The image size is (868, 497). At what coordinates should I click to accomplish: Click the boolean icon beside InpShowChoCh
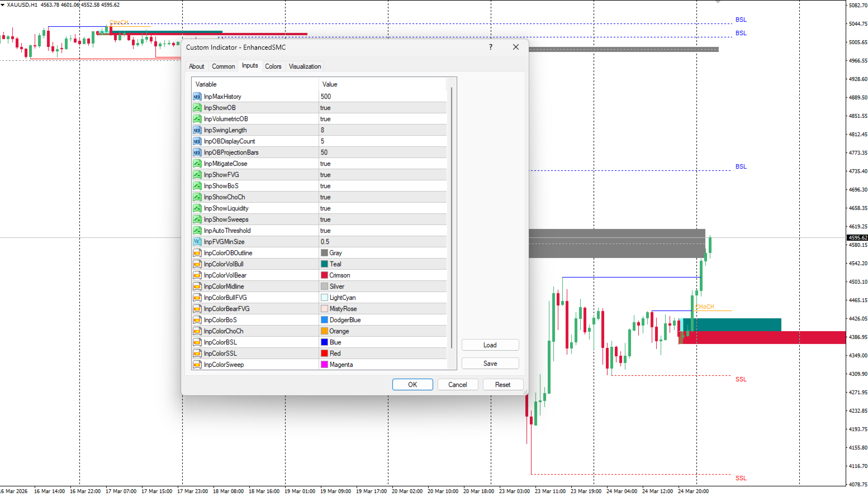[197, 197]
